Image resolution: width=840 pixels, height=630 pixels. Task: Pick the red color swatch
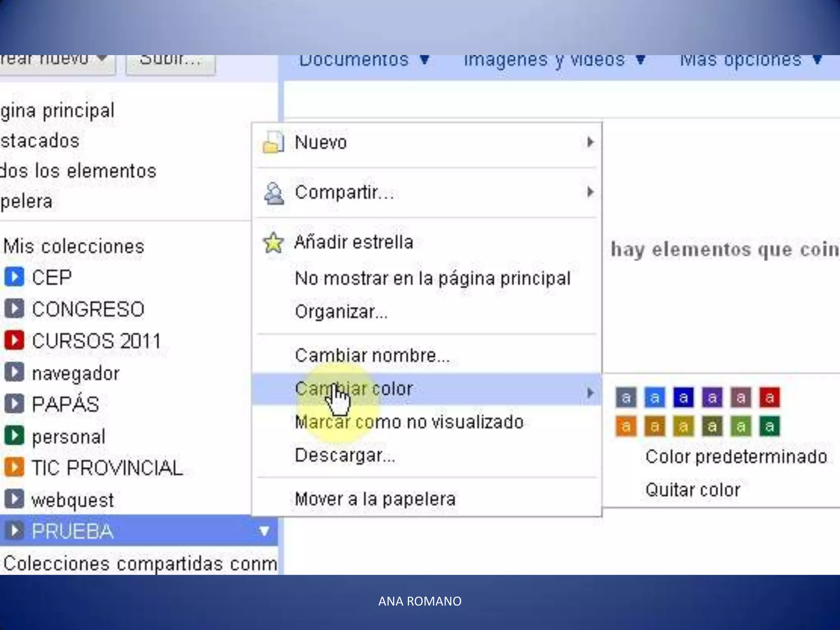769,397
